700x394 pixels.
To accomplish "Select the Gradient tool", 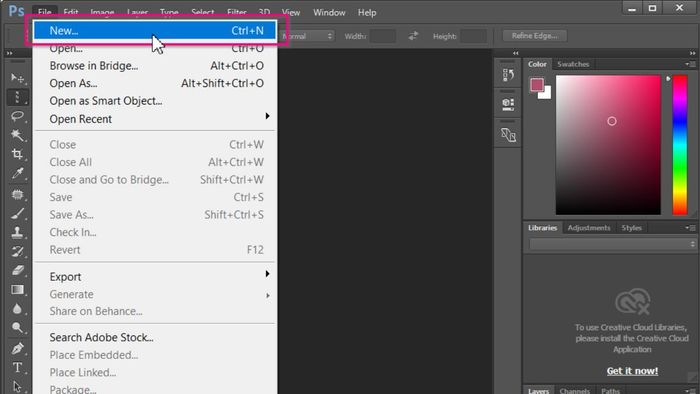I will pos(17,290).
